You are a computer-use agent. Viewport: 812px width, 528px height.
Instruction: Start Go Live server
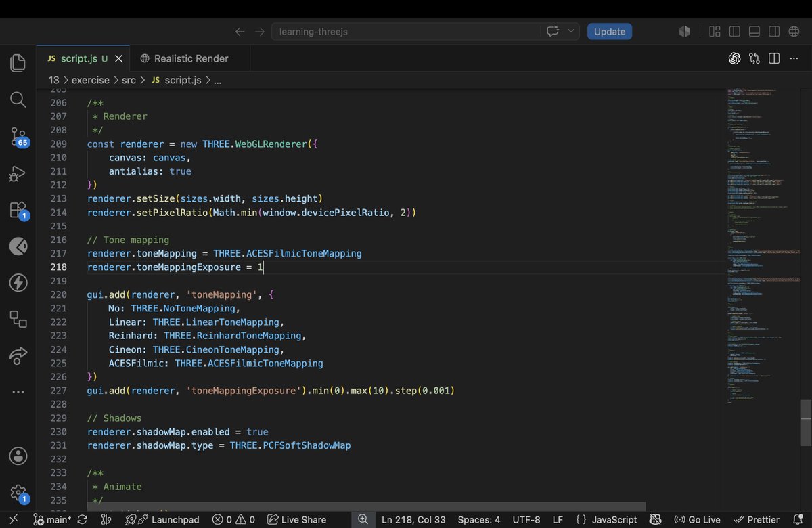click(697, 520)
